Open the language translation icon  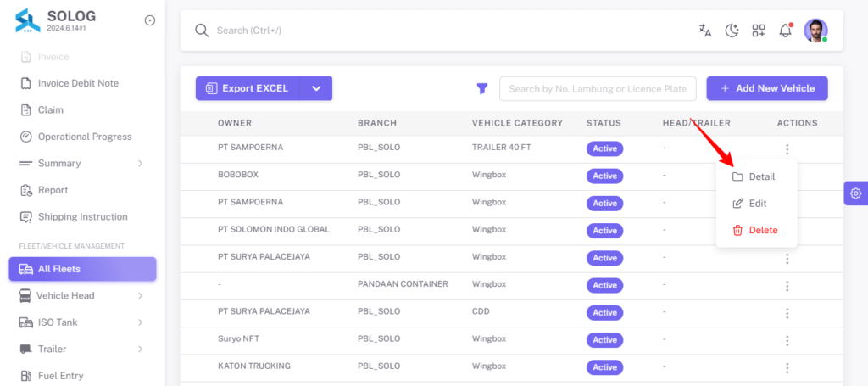coord(704,31)
